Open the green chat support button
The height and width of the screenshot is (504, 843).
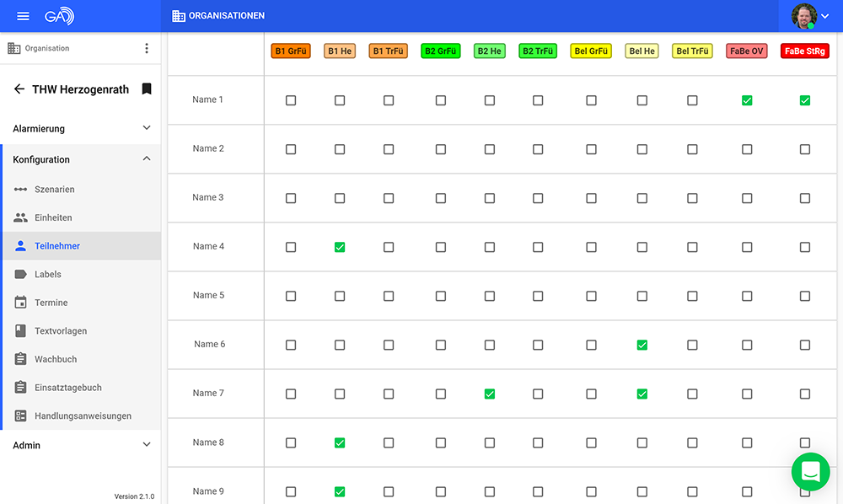point(810,471)
